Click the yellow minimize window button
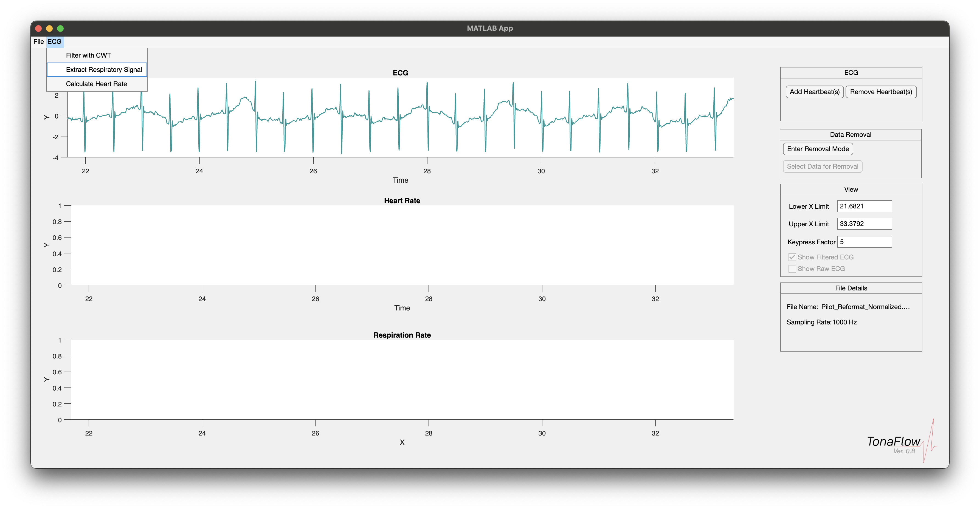 (49, 29)
